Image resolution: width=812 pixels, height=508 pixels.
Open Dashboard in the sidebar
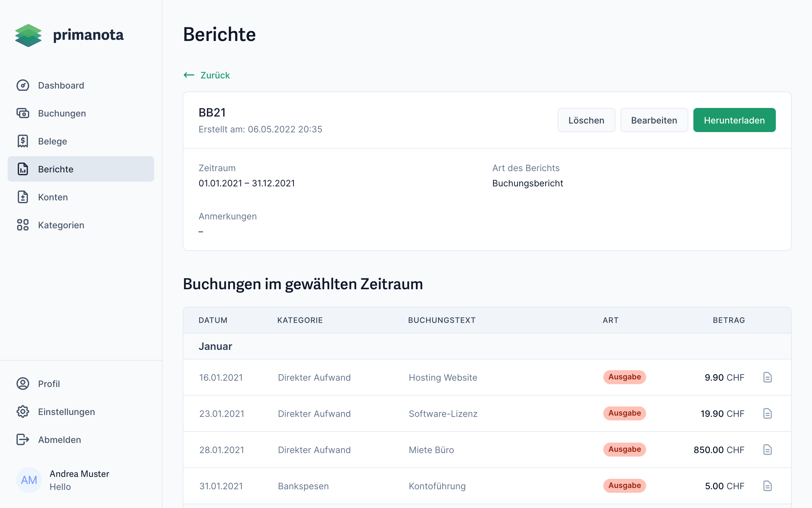pyautogui.click(x=81, y=85)
